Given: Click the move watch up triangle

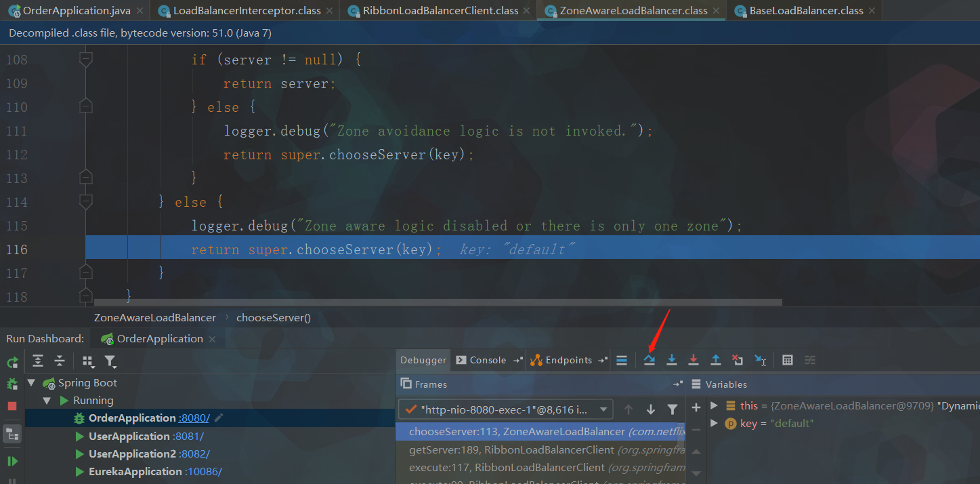Looking at the screenshot, I should click(x=696, y=451).
